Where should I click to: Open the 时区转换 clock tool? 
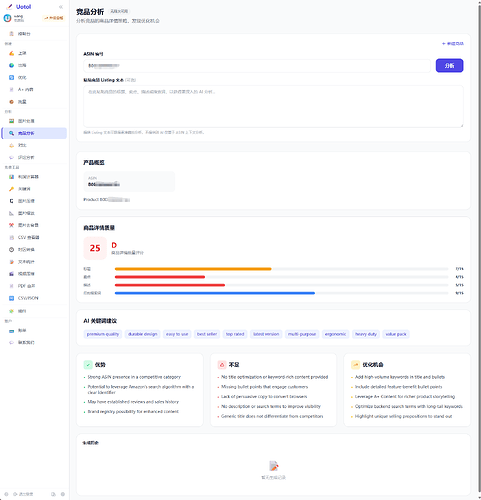[x=34, y=249]
